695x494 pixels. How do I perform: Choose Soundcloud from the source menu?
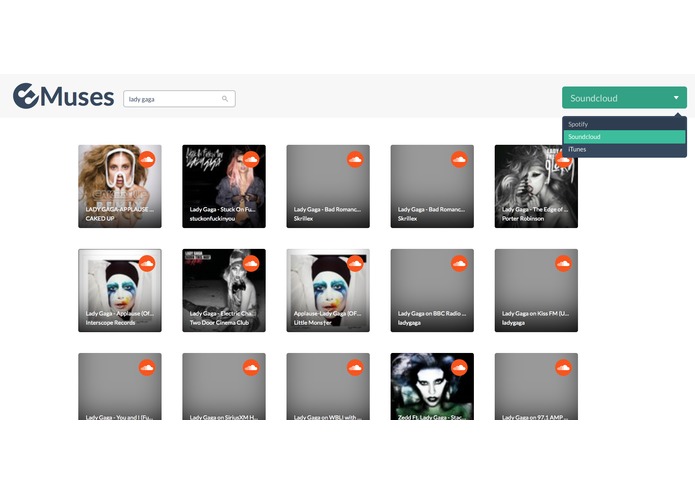[624, 136]
